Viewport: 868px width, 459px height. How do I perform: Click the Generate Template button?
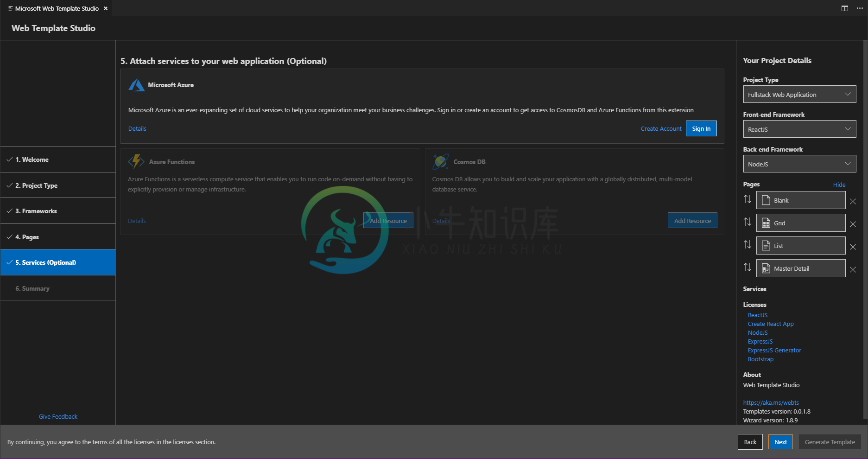[x=830, y=442]
